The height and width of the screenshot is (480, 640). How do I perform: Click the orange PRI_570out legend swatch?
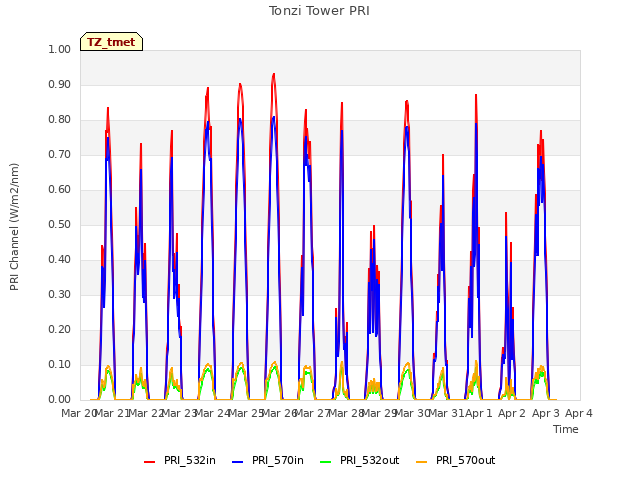[x=422, y=462]
